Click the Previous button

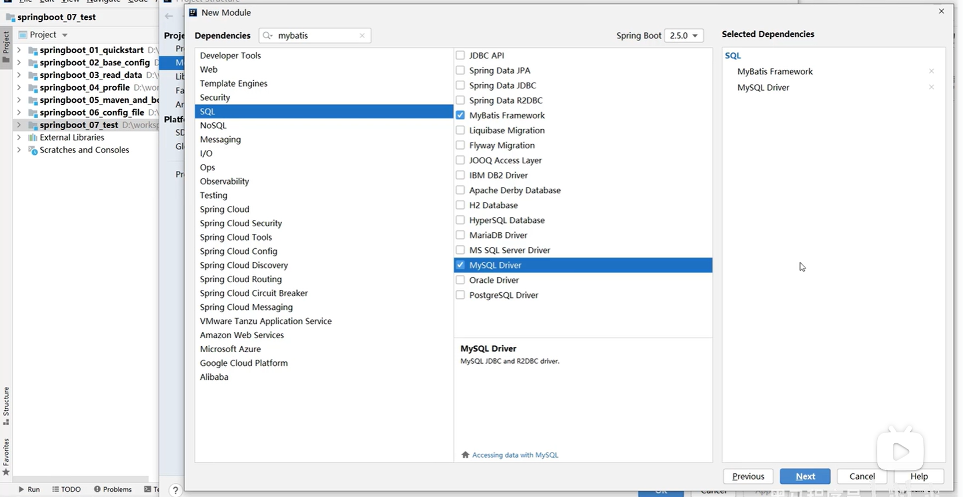point(748,476)
